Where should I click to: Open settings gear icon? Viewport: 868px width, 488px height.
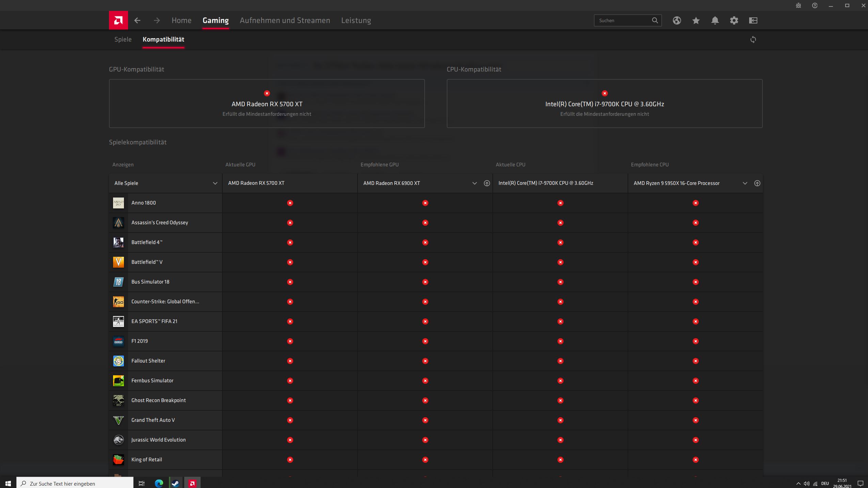click(734, 20)
